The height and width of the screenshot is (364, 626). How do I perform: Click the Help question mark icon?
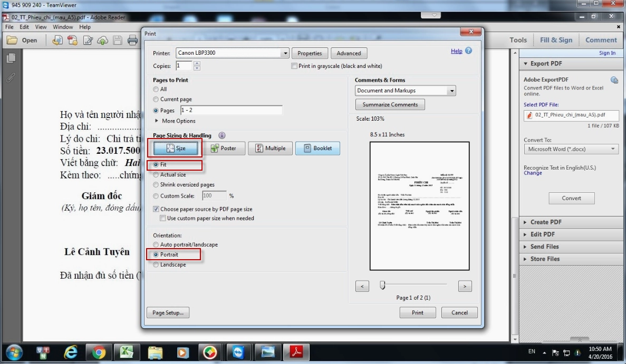coord(468,51)
